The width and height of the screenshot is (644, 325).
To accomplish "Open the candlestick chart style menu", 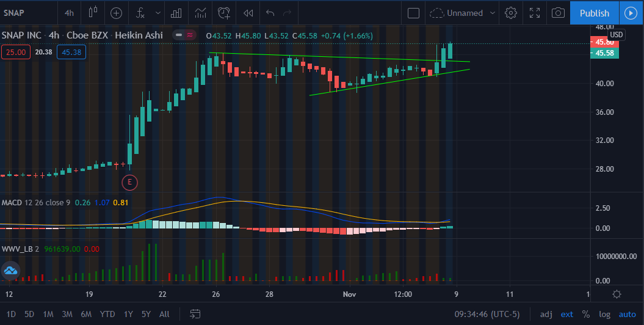I will 93,13.
